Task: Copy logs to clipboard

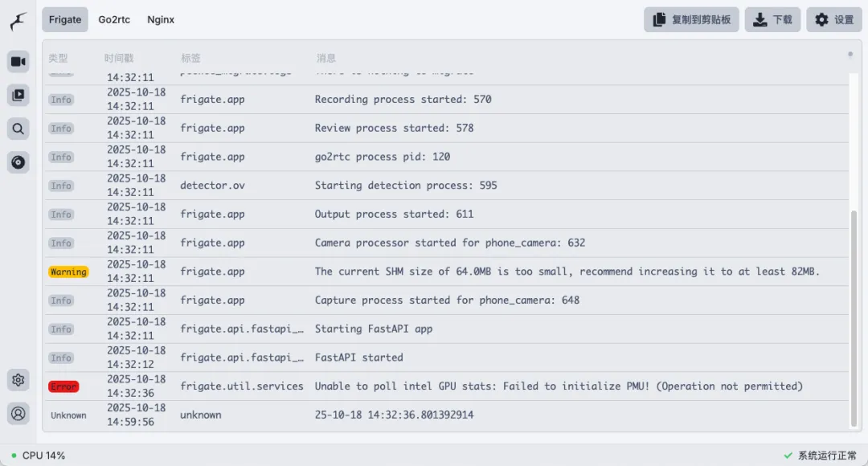Action: click(691, 19)
